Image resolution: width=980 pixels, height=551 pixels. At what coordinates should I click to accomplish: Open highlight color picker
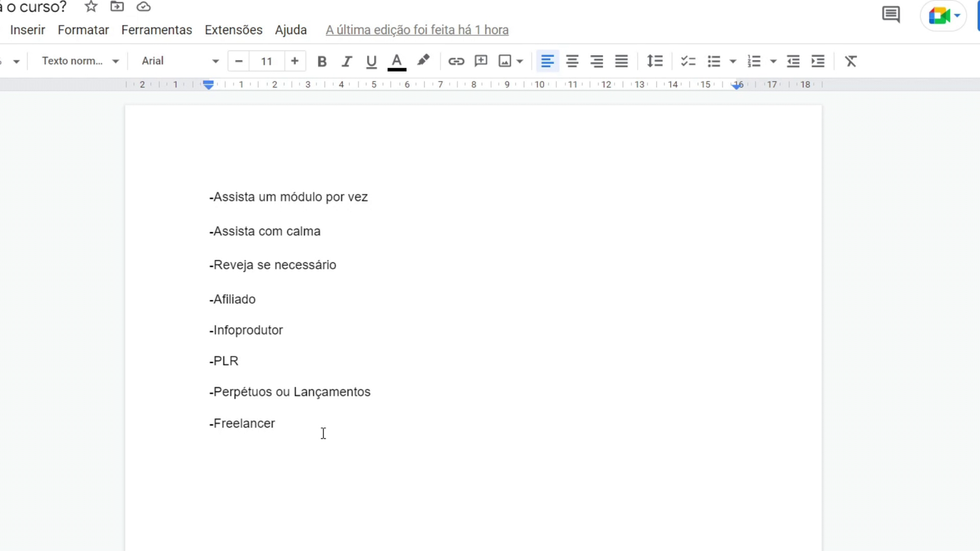tap(423, 61)
